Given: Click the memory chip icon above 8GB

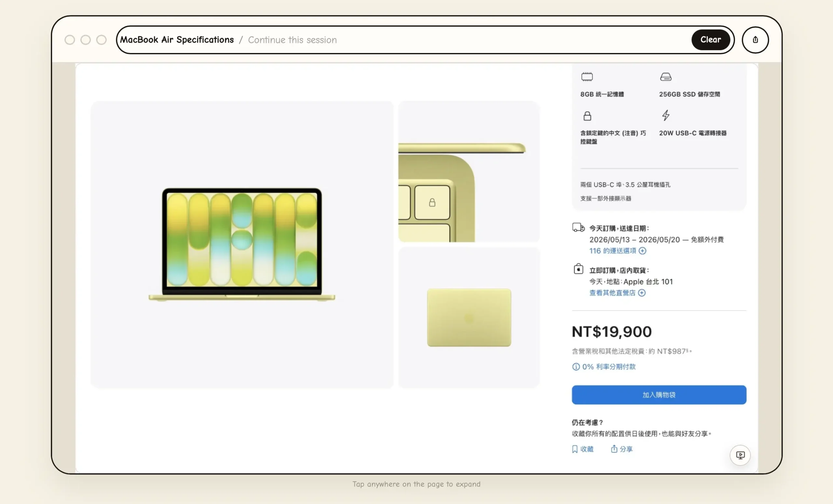Looking at the screenshot, I should point(587,77).
